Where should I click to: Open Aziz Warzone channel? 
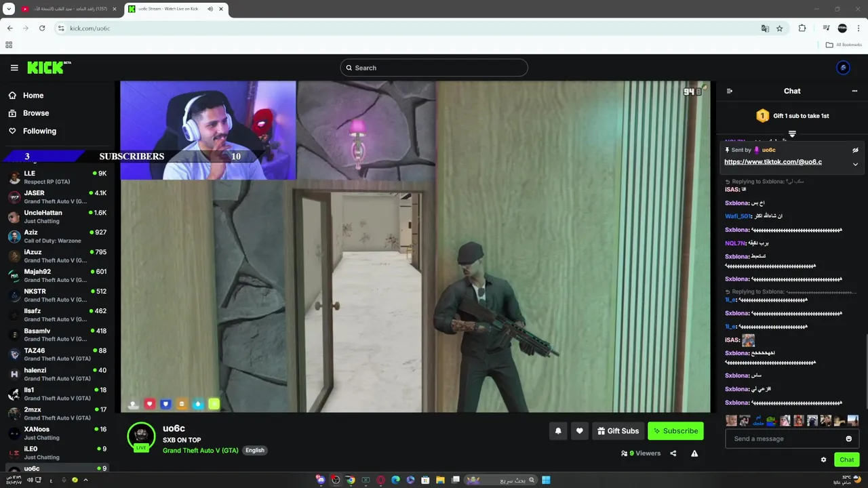pyautogui.click(x=58, y=237)
